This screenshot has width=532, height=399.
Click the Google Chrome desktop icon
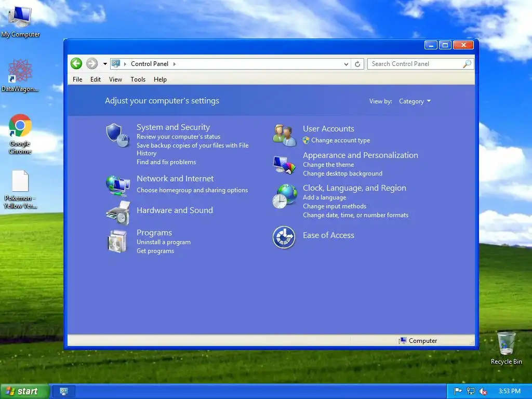(x=20, y=135)
